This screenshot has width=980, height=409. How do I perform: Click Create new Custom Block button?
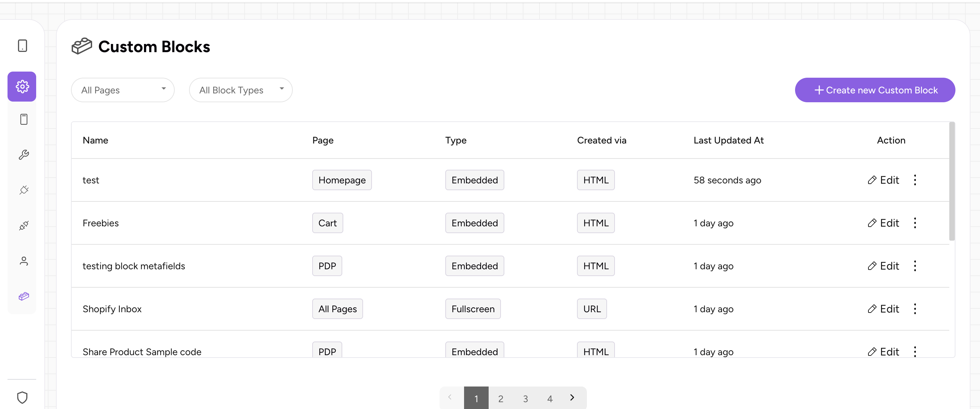coord(875,90)
